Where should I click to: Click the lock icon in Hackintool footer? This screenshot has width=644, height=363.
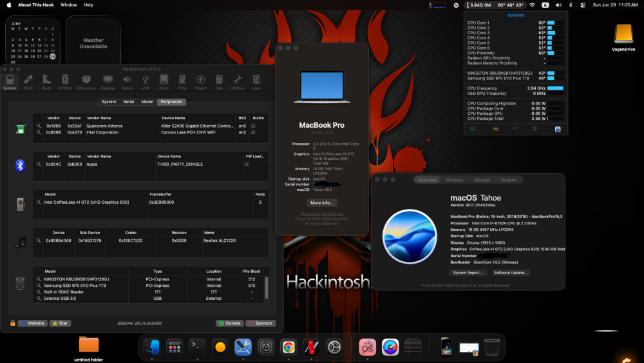pos(13,323)
